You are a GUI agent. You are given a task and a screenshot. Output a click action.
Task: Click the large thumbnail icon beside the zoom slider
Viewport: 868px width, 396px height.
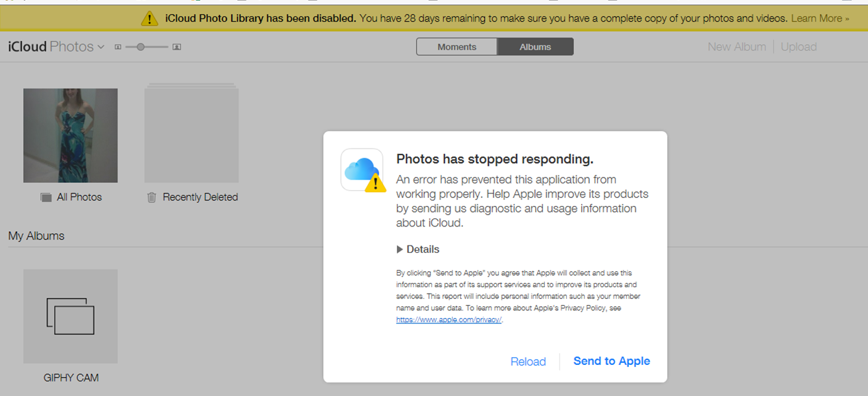(x=176, y=47)
